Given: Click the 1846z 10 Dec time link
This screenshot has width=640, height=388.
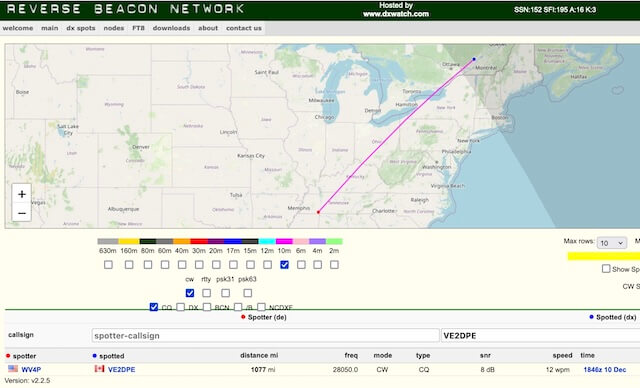Looking at the screenshot, I should 604,369.
